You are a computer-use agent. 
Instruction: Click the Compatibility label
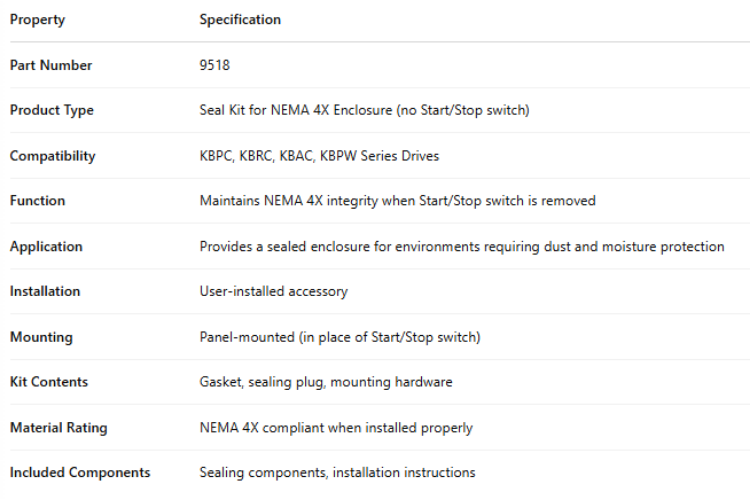tap(53, 156)
